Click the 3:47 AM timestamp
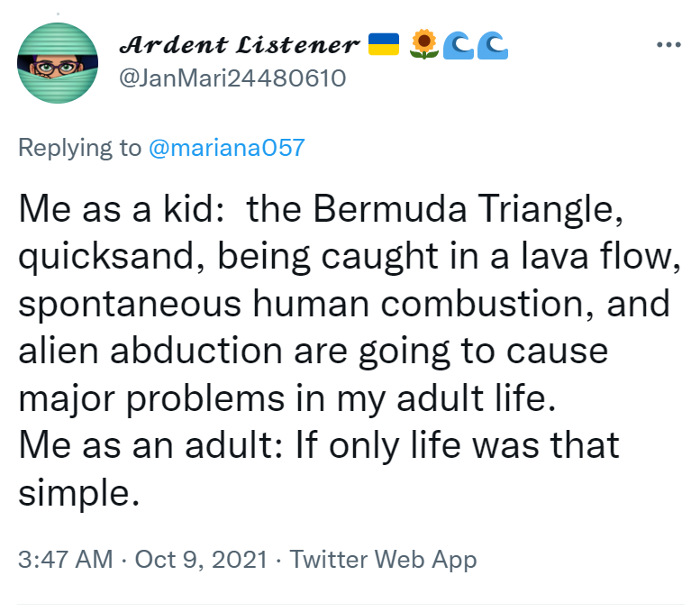This screenshot has height=612, width=700. click(65, 559)
